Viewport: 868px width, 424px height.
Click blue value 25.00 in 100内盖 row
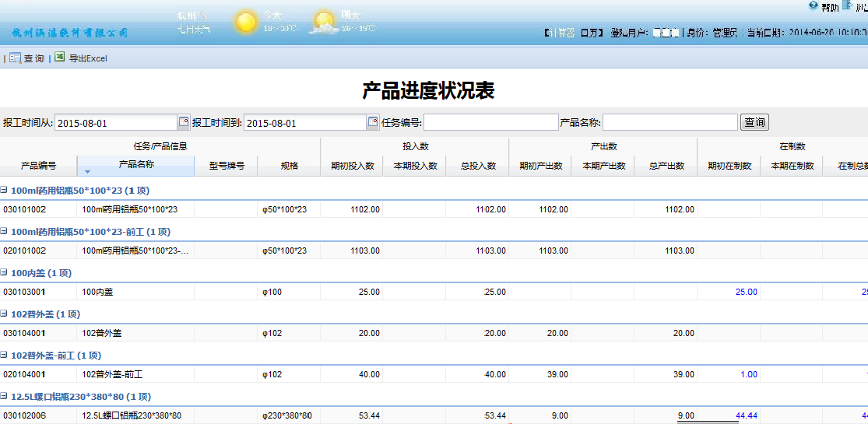pyautogui.click(x=746, y=292)
